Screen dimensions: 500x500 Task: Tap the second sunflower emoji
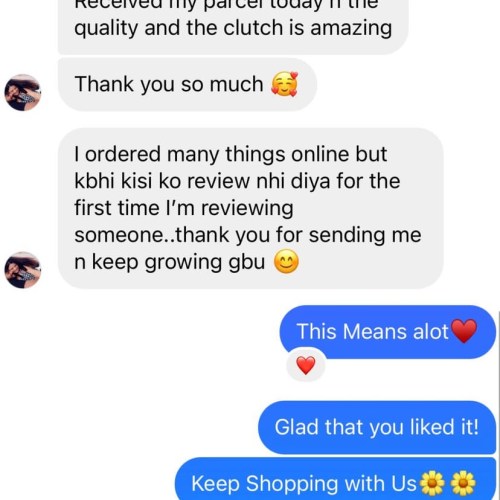[463, 483]
